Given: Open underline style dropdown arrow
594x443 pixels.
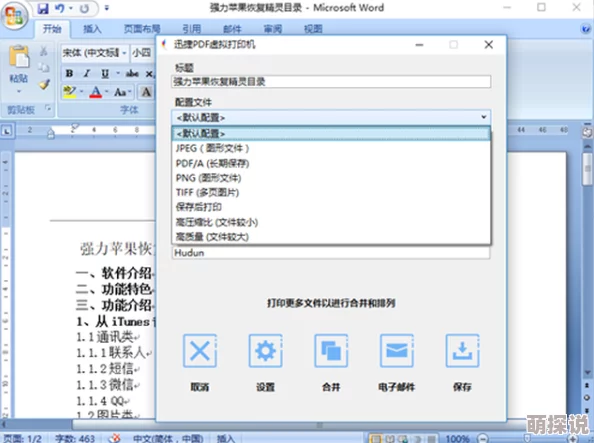Looking at the screenshot, I should click(118, 74).
